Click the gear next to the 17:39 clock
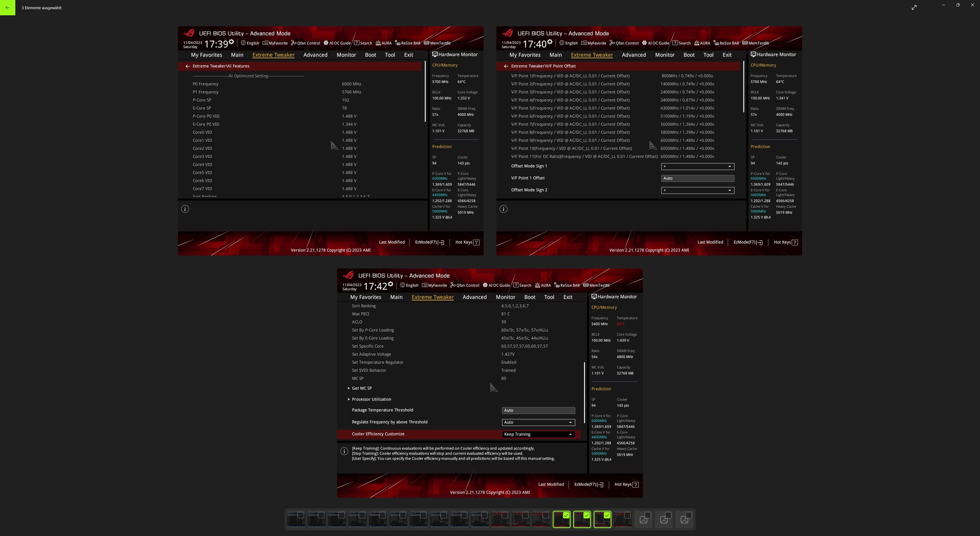980x536 pixels. click(x=231, y=41)
